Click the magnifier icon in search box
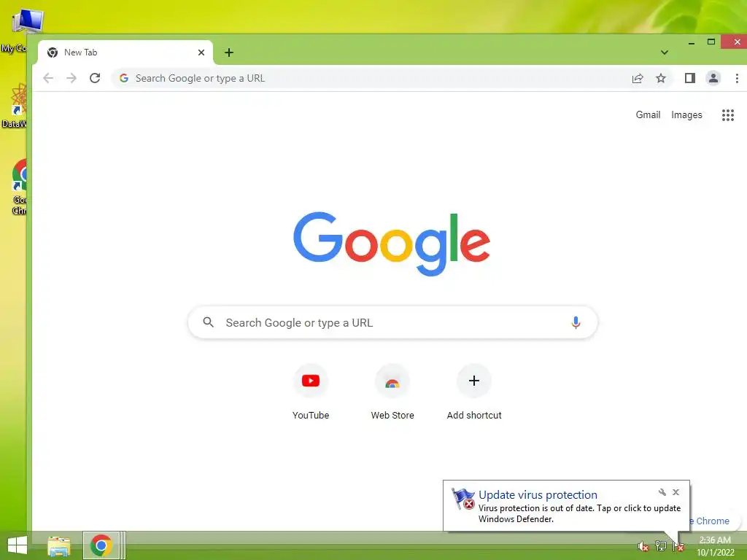747x560 pixels. (x=208, y=322)
